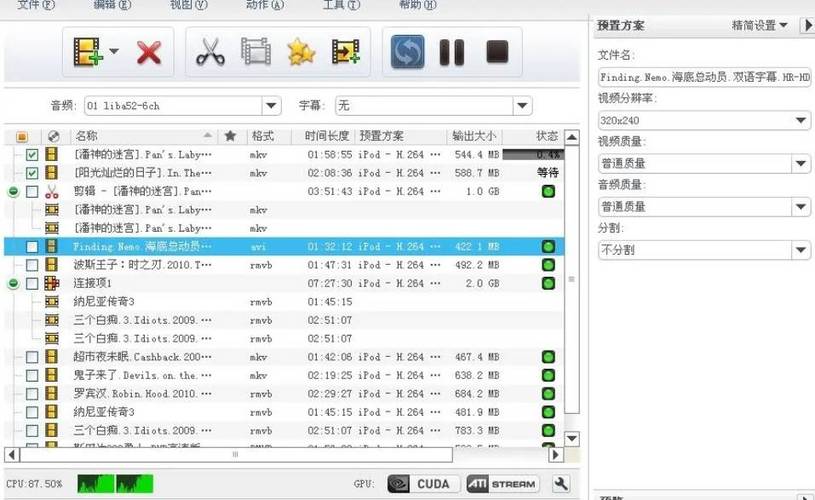Open the star effects tool
Screen dimensions: 815x500
[x=301, y=53]
